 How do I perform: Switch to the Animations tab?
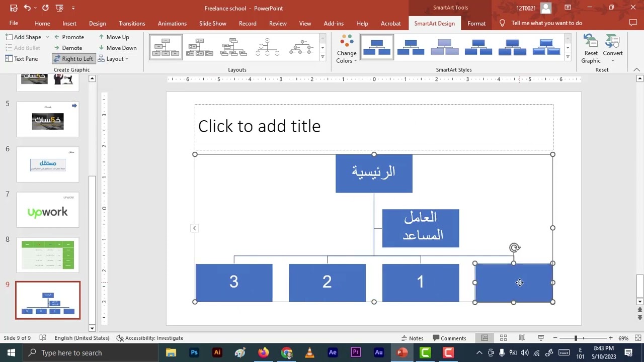tap(172, 23)
